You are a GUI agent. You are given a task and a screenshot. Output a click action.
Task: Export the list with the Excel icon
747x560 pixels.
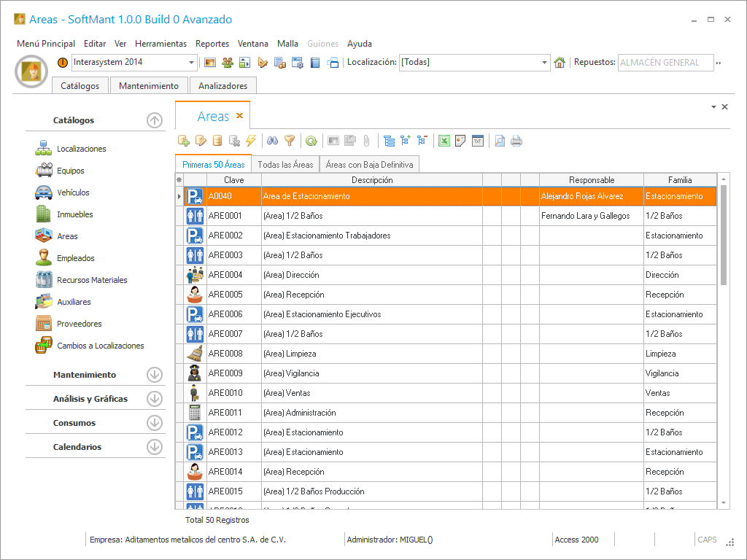(444, 141)
